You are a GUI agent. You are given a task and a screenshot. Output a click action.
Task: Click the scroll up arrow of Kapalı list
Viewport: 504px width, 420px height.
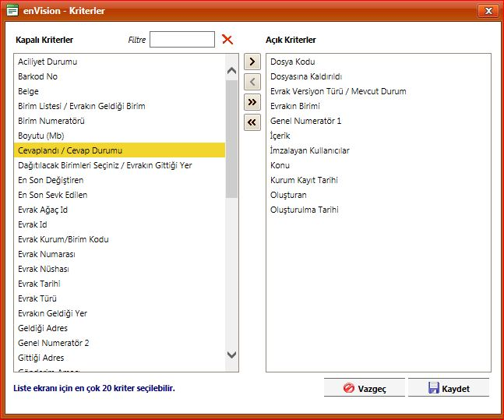(x=231, y=71)
